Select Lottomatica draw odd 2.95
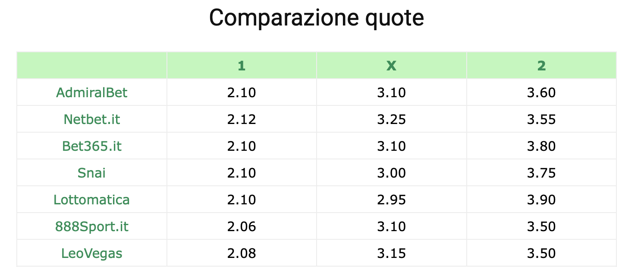 [391, 200]
